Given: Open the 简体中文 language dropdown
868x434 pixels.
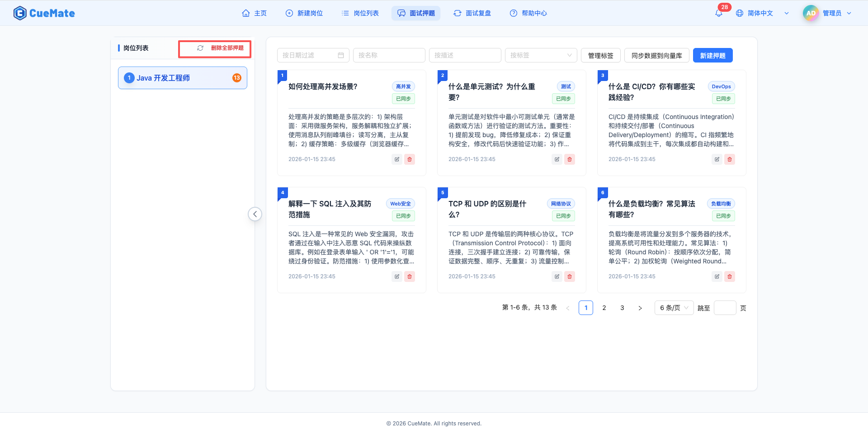Looking at the screenshot, I should [762, 14].
